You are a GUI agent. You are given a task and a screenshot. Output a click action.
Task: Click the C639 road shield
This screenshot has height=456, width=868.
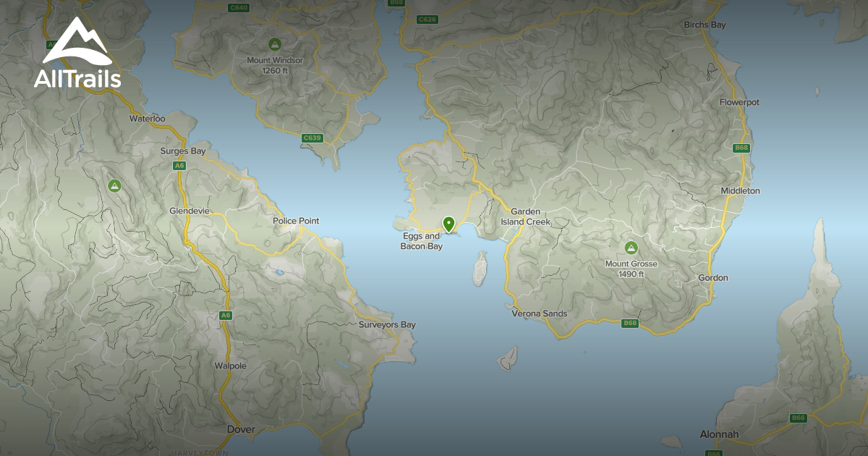312,138
